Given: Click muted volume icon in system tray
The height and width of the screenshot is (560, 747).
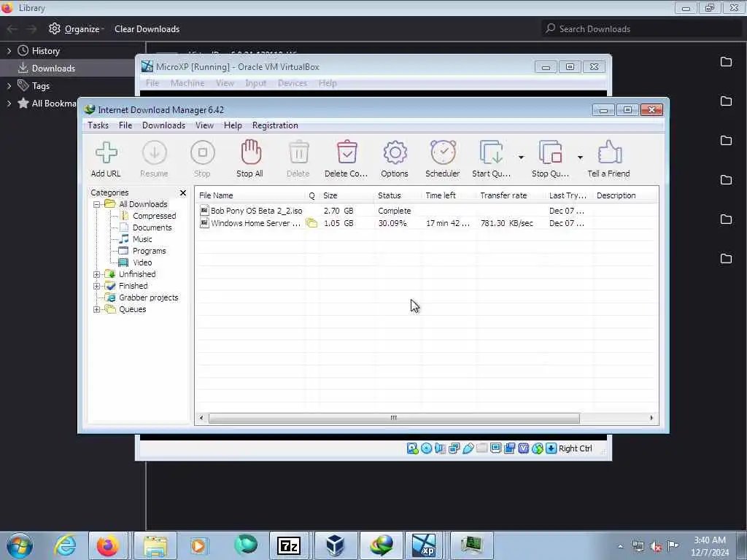Looking at the screenshot, I should click(x=656, y=546).
